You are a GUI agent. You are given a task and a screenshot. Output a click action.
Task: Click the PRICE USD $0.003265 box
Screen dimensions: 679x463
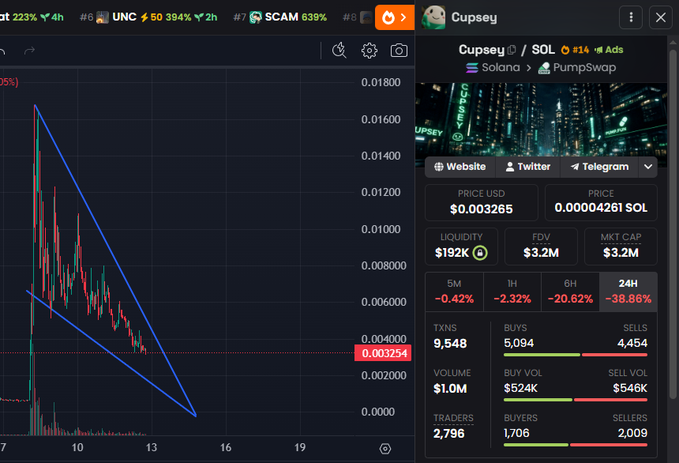point(482,202)
